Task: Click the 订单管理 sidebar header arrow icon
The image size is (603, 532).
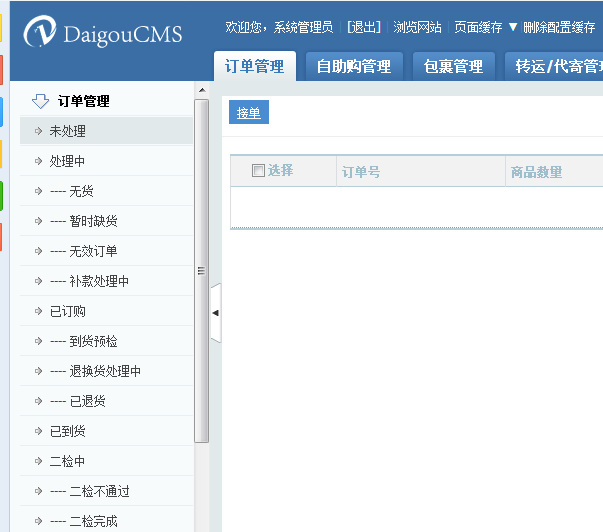Action: (x=40, y=101)
